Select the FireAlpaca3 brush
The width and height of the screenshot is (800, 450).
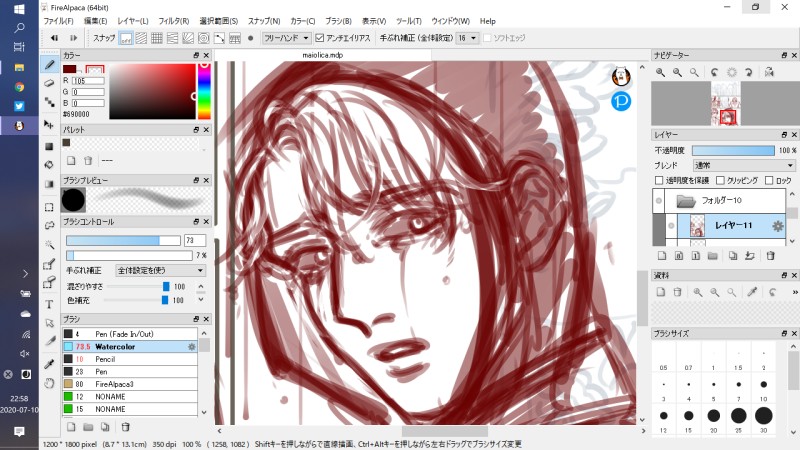pos(130,384)
